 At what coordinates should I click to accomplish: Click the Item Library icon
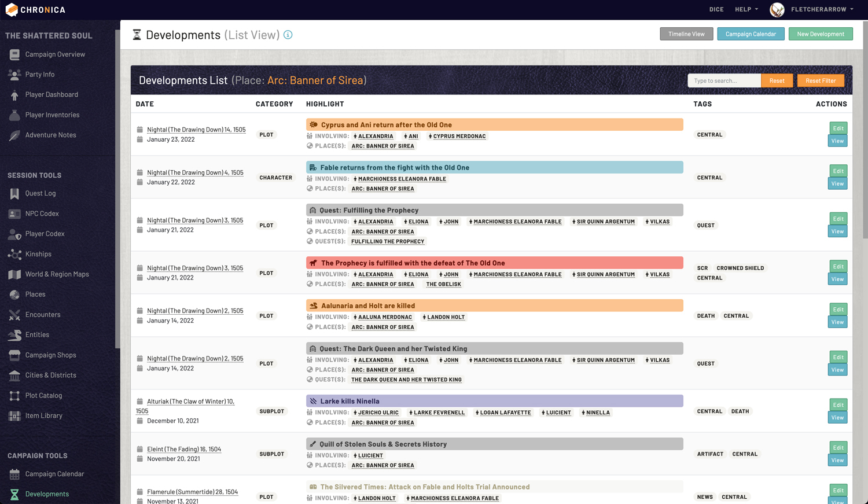14,415
